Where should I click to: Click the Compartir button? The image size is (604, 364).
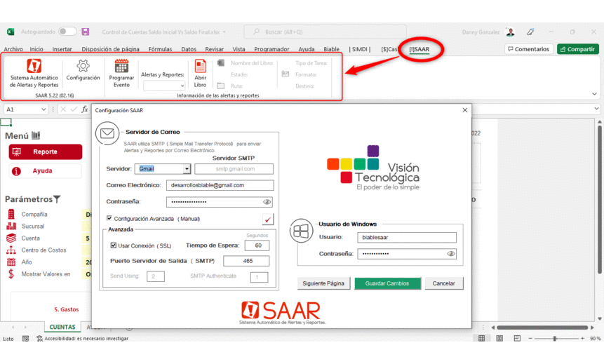pyautogui.click(x=578, y=49)
